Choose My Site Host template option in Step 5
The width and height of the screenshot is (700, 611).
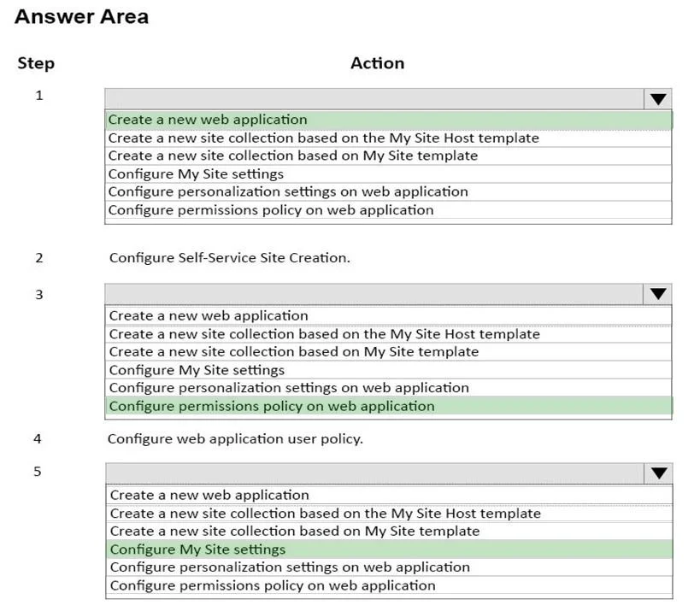(x=389, y=514)
